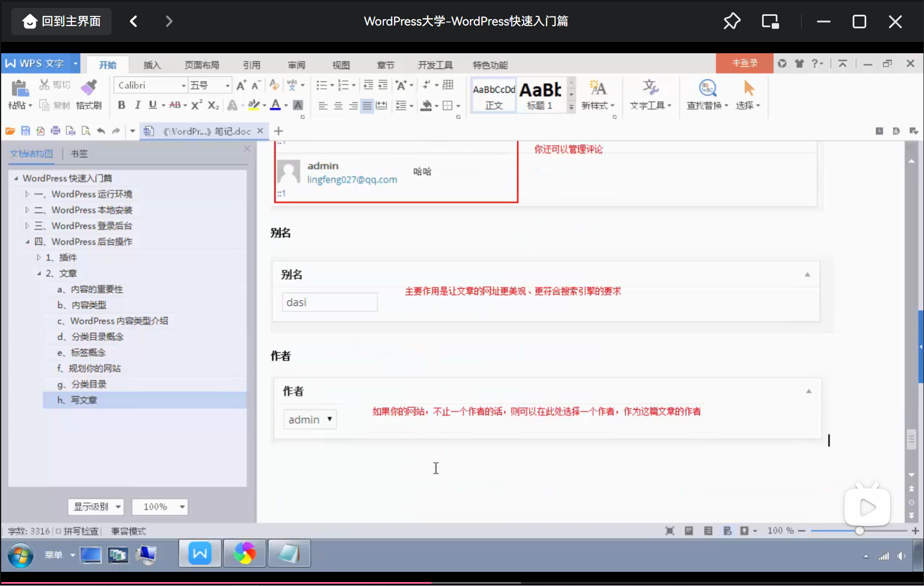
Task: Switch to the 书签 bookmark pane tab
Action: coord(79,153)
